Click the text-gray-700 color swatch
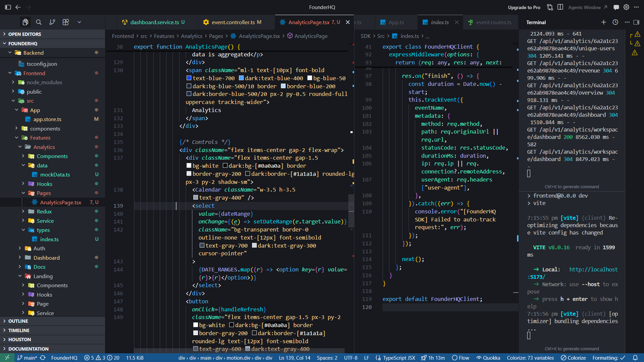 coord(202,246)
